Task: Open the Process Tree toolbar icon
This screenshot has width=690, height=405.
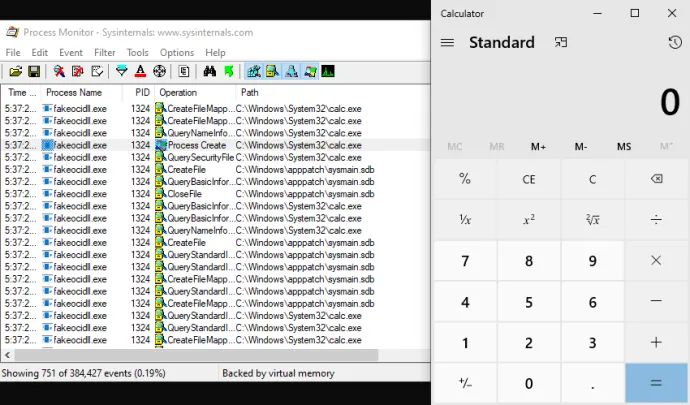Action: point(184,72)
